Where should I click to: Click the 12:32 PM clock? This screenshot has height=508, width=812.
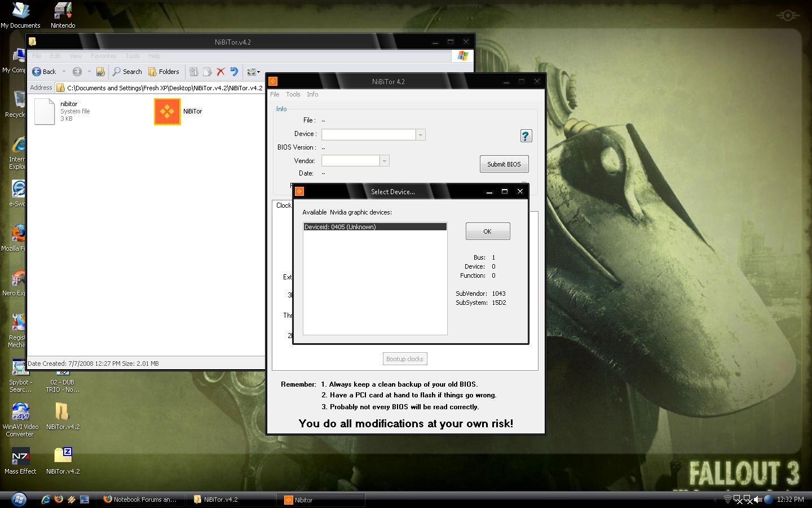tap(791, 500)
